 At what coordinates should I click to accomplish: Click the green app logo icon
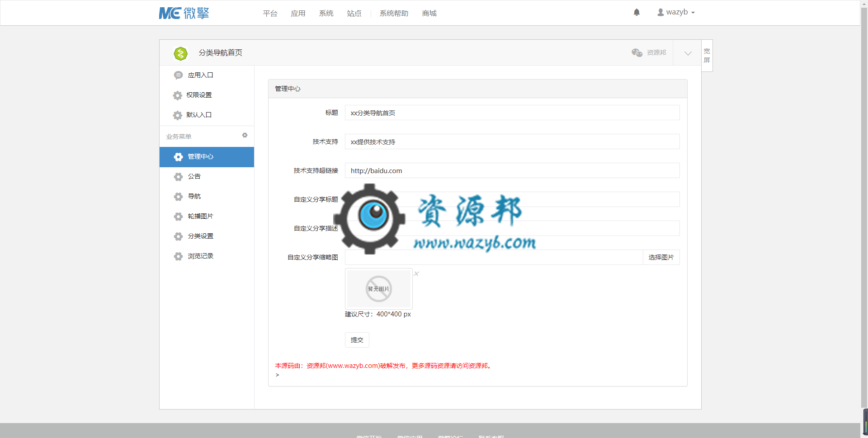coord(180,53)
